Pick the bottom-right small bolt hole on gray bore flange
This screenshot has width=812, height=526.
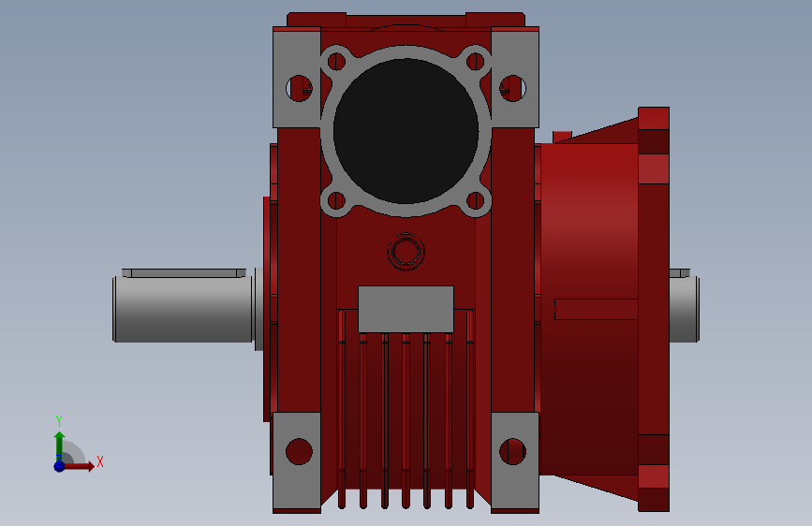476,200
